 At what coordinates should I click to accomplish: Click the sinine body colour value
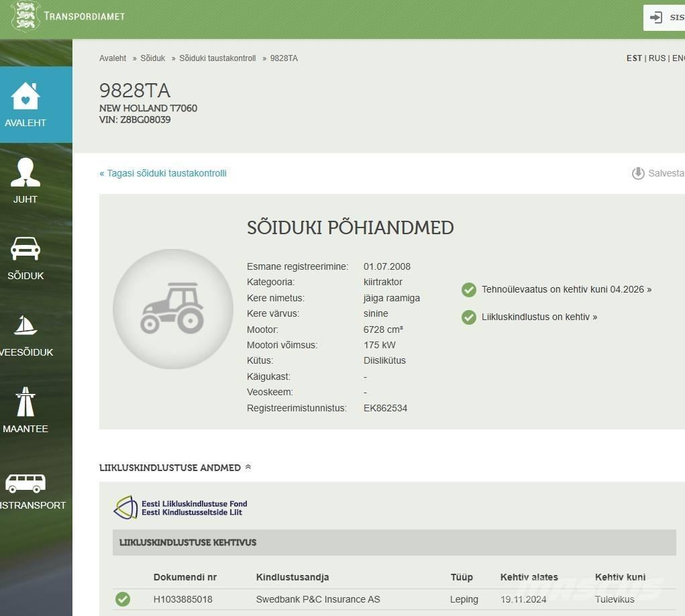tap(376, 313)
